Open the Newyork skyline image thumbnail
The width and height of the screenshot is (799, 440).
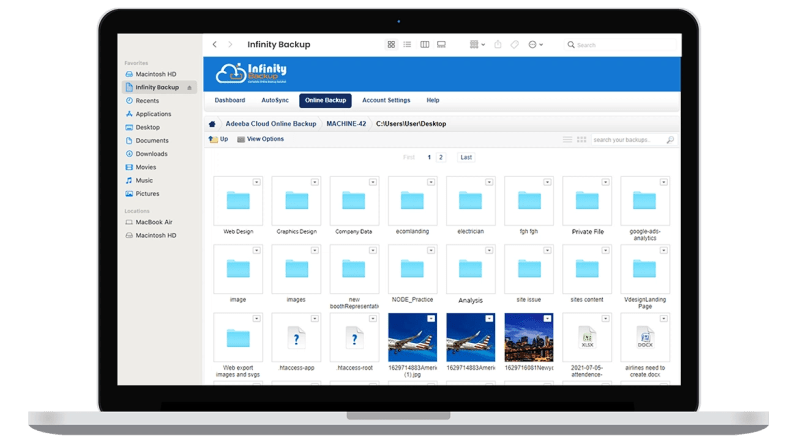[x=528, y=338]
